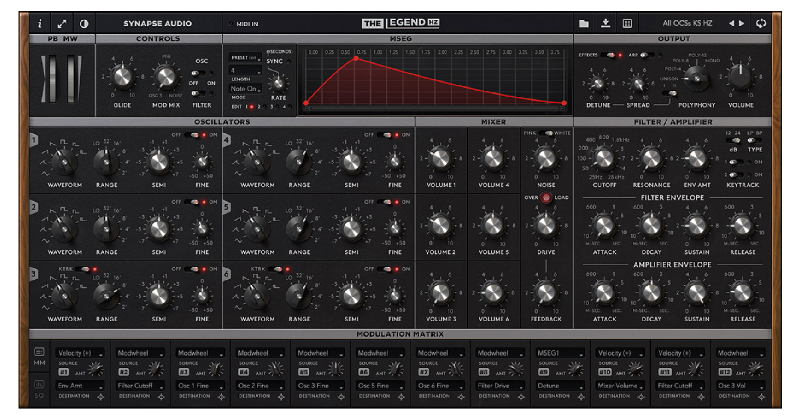
Task: Open the MSEG1 source dropdown in slot #9
Action: pos(560,353)
